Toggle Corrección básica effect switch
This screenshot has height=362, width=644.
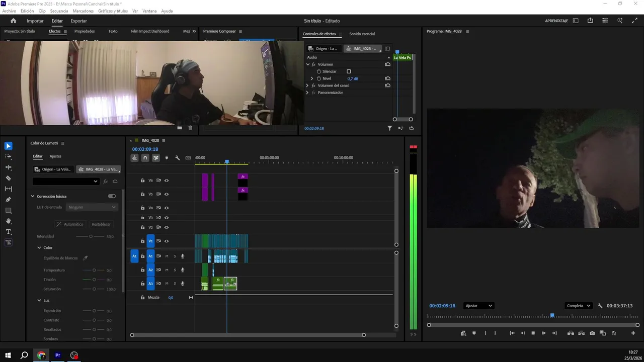[x=112, y=196]
